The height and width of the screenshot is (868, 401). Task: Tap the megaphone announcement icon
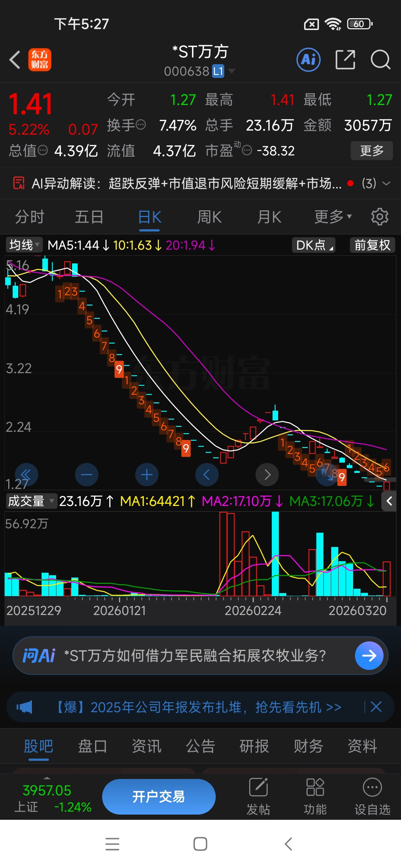24,707
